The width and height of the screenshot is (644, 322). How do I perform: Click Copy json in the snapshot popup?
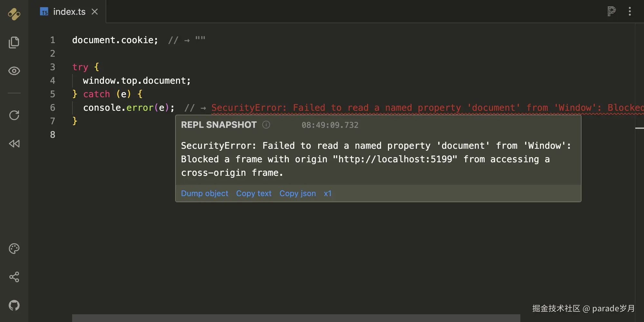(x=298, y=194)
